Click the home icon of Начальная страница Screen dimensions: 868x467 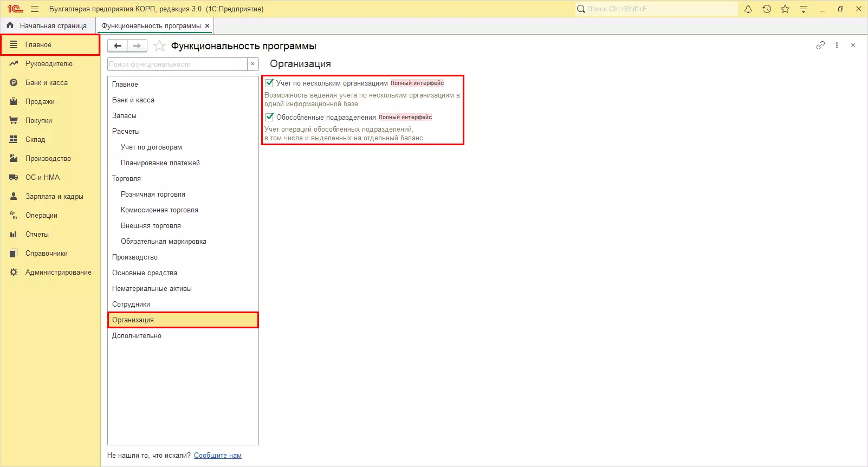(x=10, y=25)
